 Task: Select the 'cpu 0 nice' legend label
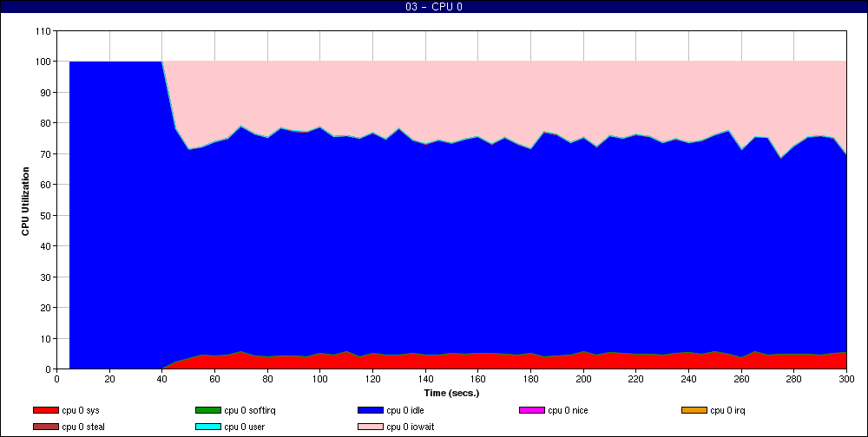568,410
